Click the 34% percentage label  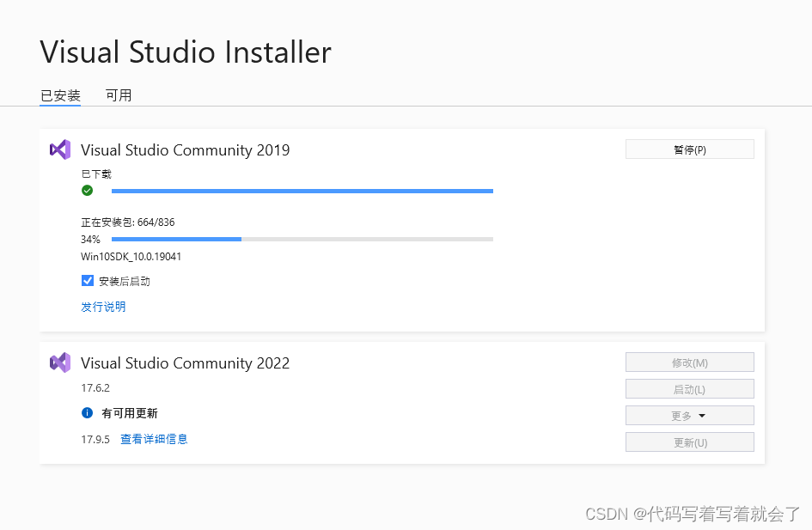tap(90, 239)
